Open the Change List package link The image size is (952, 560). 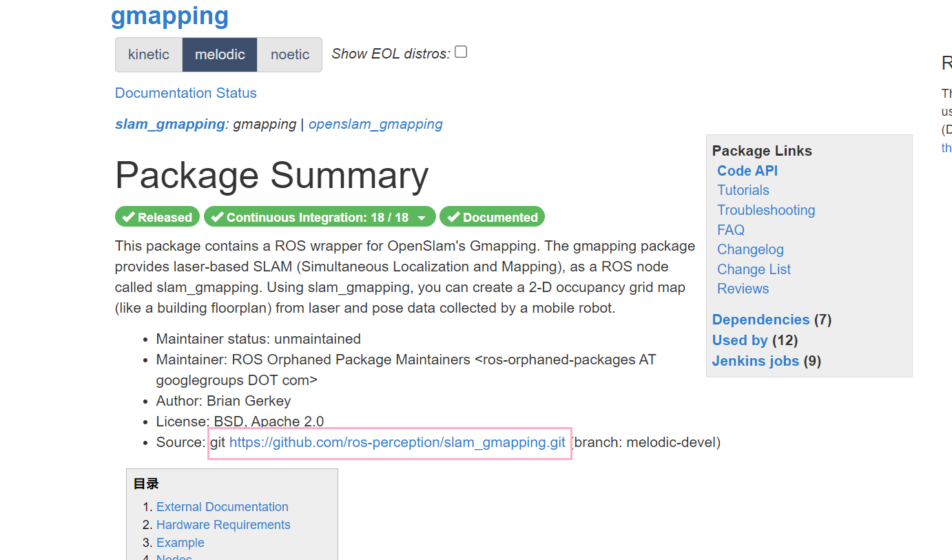754,269
